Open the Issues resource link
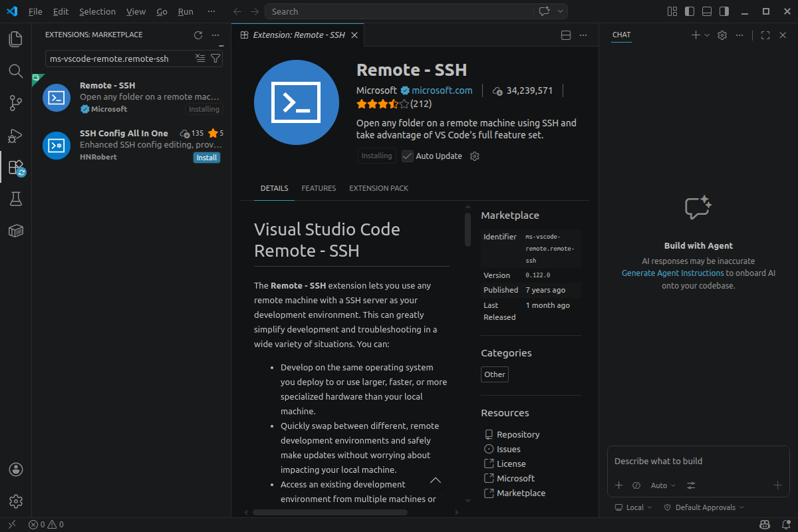Viewport: 798px width, 532px height. (x=509, y=449)
